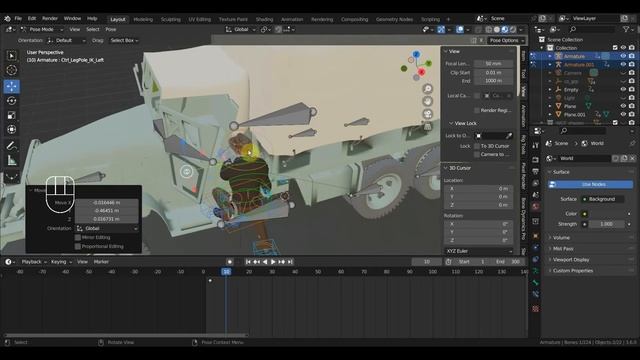Unlink the World datablock with X icon
The width and height of the screenshot is (640, 360).
point(632,158)
